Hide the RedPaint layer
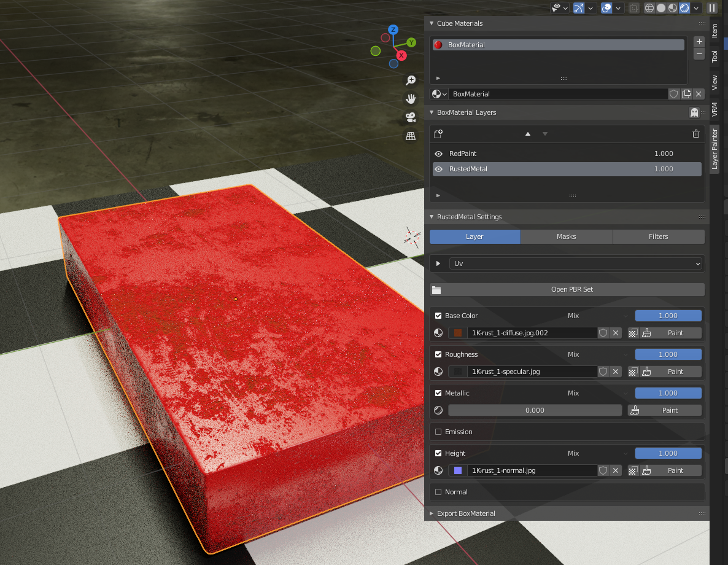The height and width of the screenshot is (565, 728). pyautogui.click(x=438, y=153)
